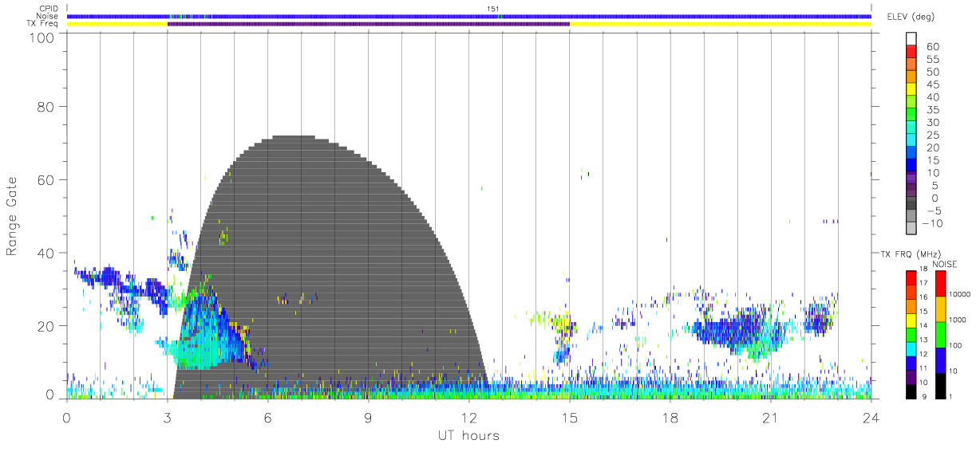Pick the red segment of NOISE colorbar
This screenshot has height=452, width=980.
[940, 283]
